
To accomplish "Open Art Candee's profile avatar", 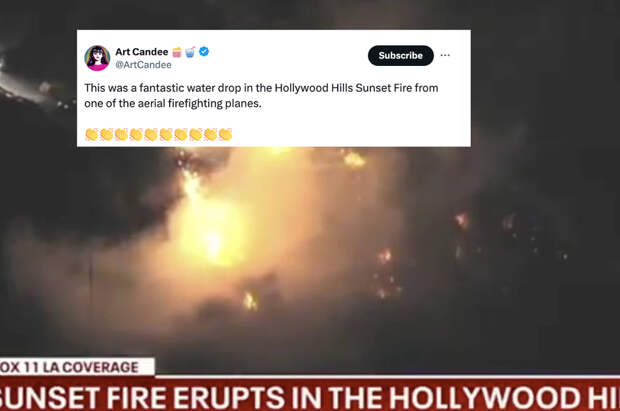I will coord(97,58).
